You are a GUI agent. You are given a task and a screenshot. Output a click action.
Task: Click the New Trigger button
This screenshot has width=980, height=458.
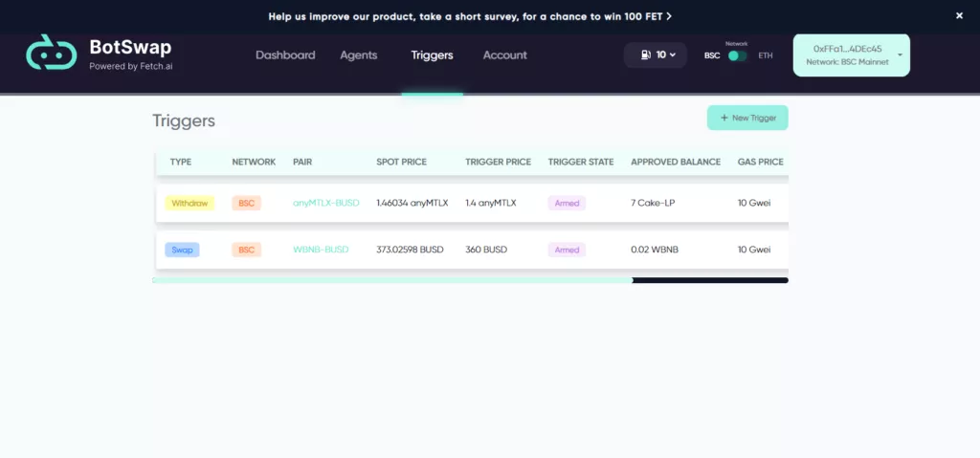point(747,118)
